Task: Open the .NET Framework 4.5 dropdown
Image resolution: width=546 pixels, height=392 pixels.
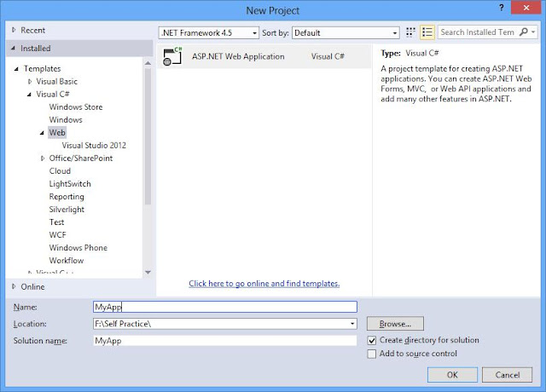Action: click(209, 32)
